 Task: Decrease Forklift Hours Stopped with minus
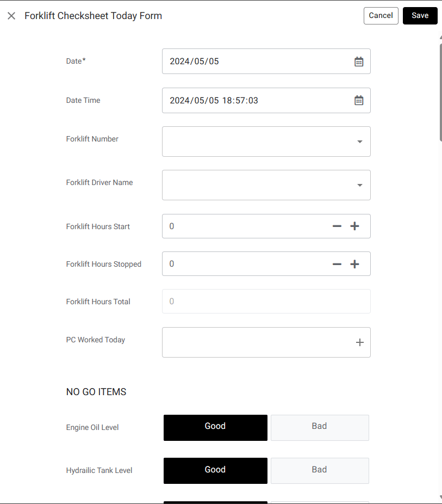click(337, 264)
